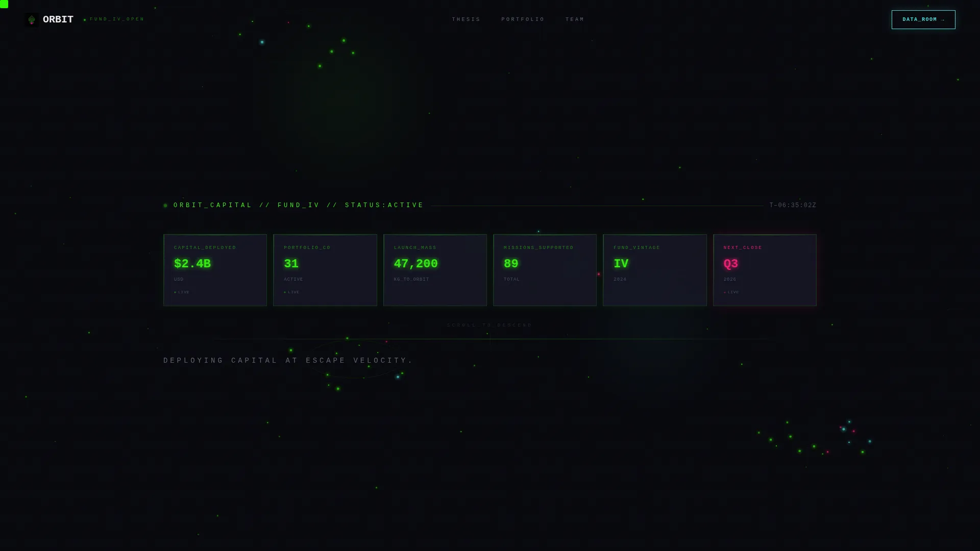Select the NEXT_CLOSE card label

[743, 247]
